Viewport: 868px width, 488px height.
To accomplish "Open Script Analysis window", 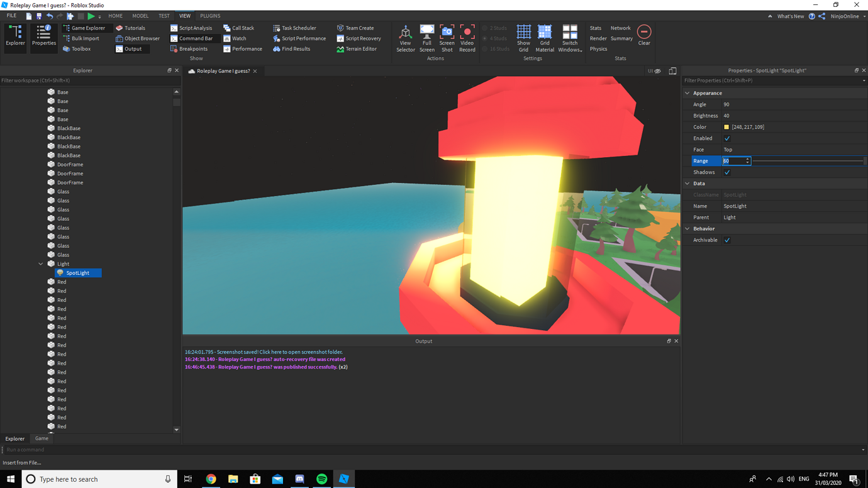I will 191,28.
